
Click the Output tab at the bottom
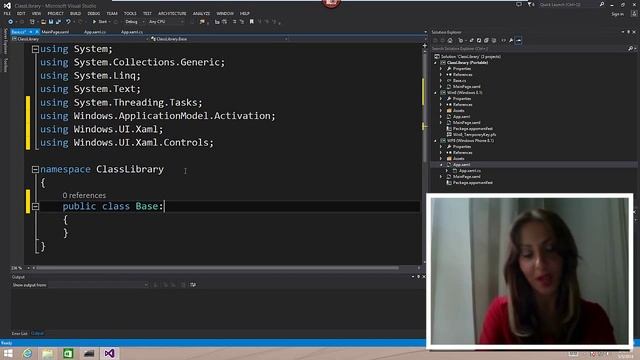(x=37, y=333)
